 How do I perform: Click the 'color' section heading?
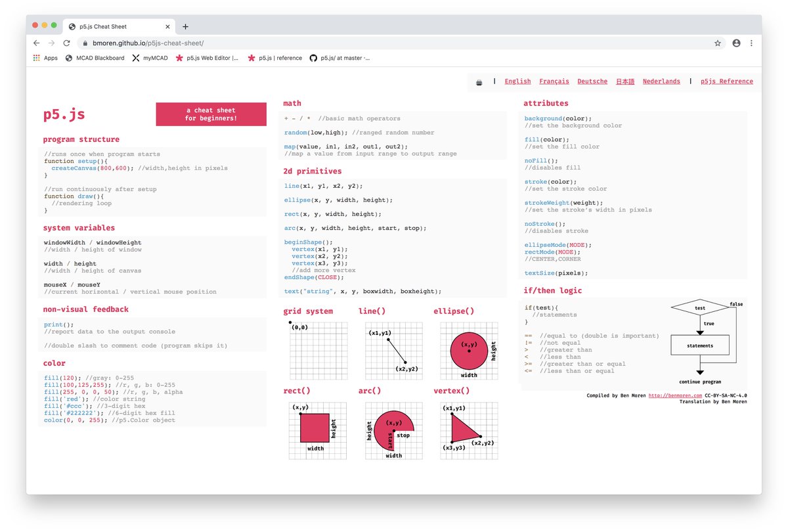point(55,363)
